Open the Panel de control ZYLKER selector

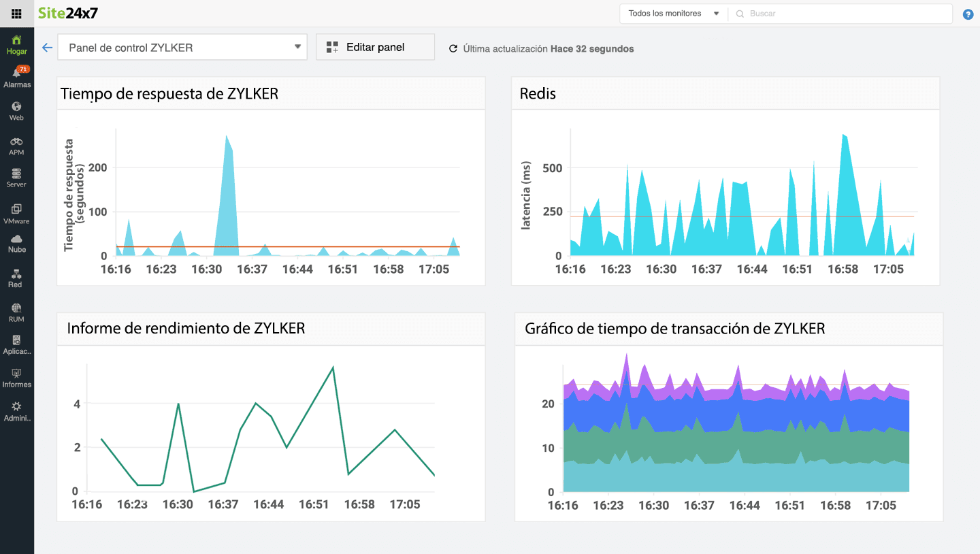[x=182, y=47]
